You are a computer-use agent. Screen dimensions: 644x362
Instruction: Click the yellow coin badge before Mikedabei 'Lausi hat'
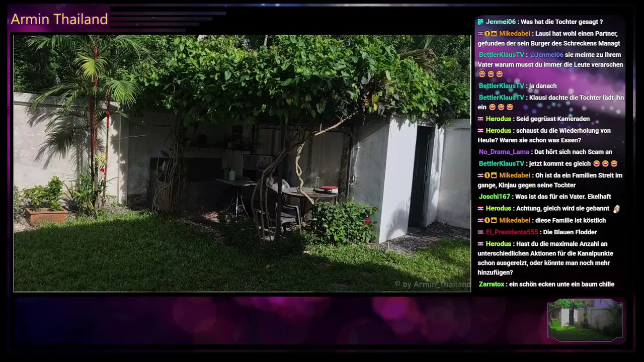488,34
